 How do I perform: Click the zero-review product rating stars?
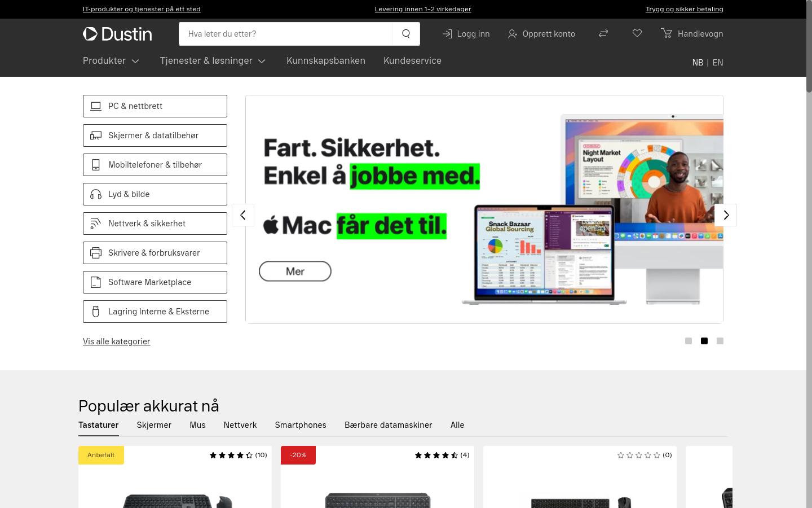[x=639, y=455]
